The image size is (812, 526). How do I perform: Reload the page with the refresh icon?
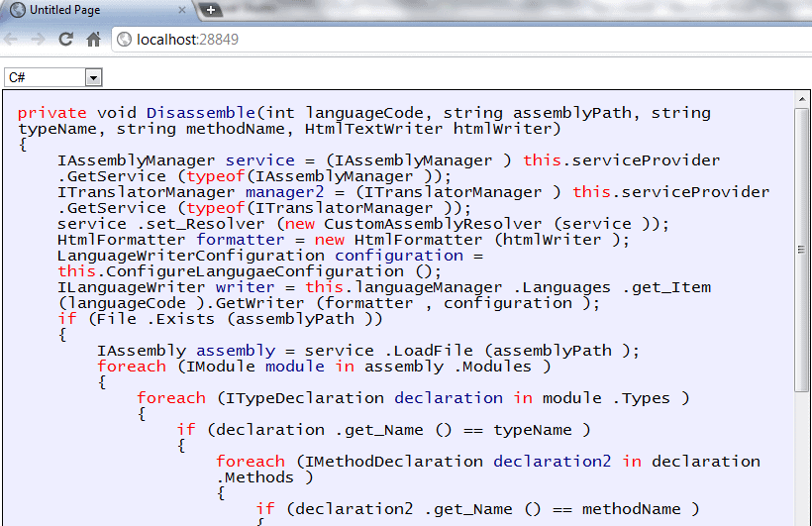[x=65, y=39]
